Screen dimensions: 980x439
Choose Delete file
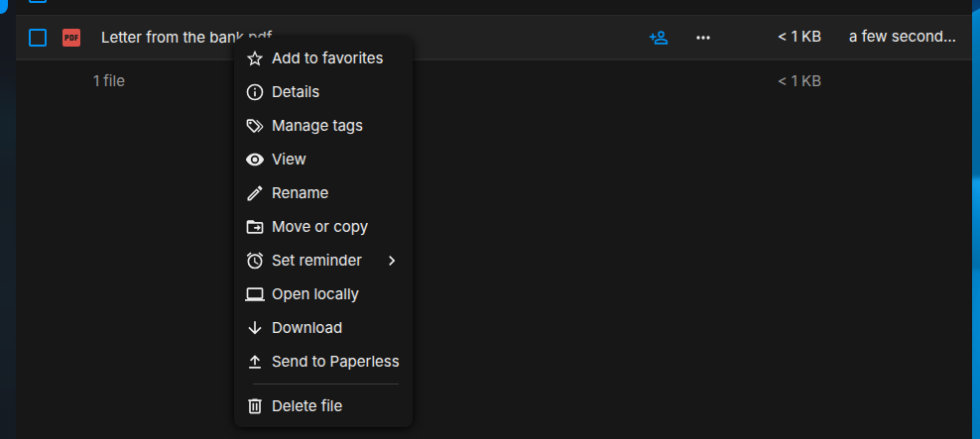point(323,406)
